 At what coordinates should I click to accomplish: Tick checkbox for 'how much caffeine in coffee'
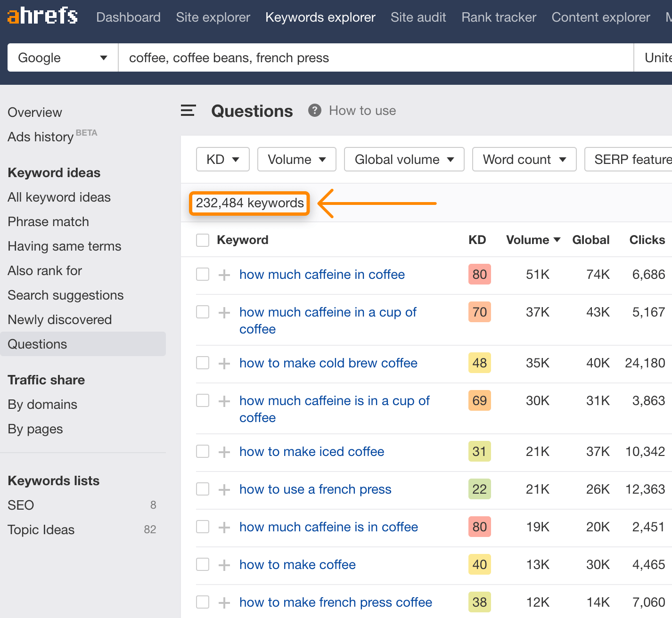click(203, 274)
